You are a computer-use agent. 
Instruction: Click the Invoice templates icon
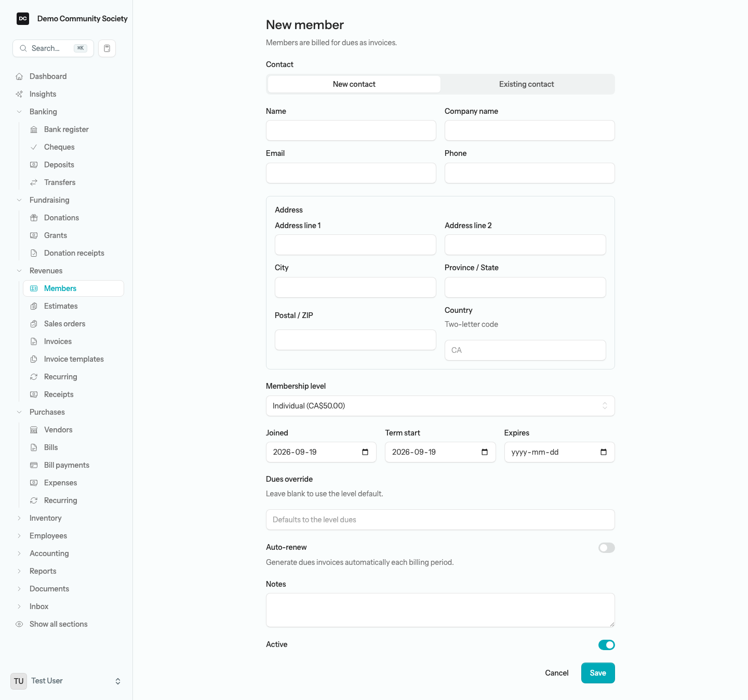pos(34,359)
